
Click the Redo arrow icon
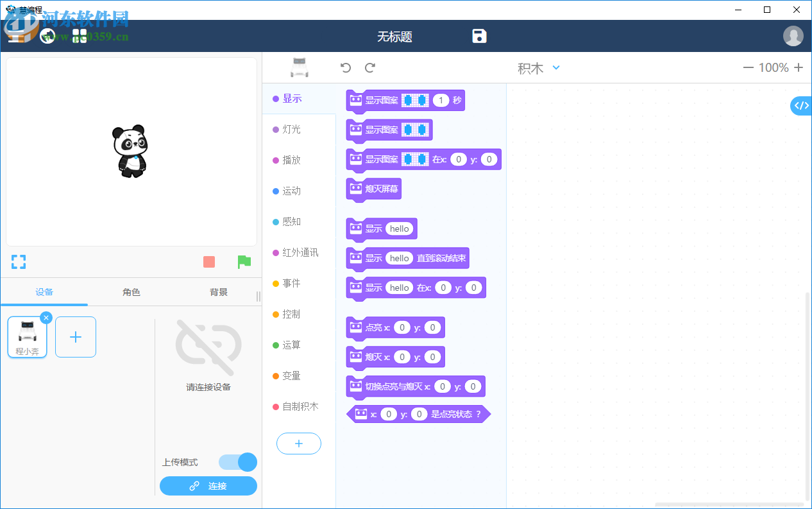(370, 67)
